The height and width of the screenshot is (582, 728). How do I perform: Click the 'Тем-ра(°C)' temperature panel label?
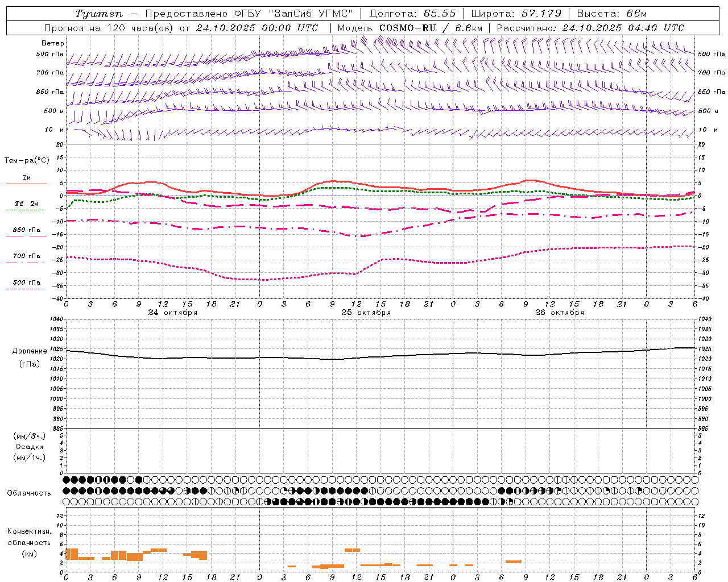coord(27,161)
